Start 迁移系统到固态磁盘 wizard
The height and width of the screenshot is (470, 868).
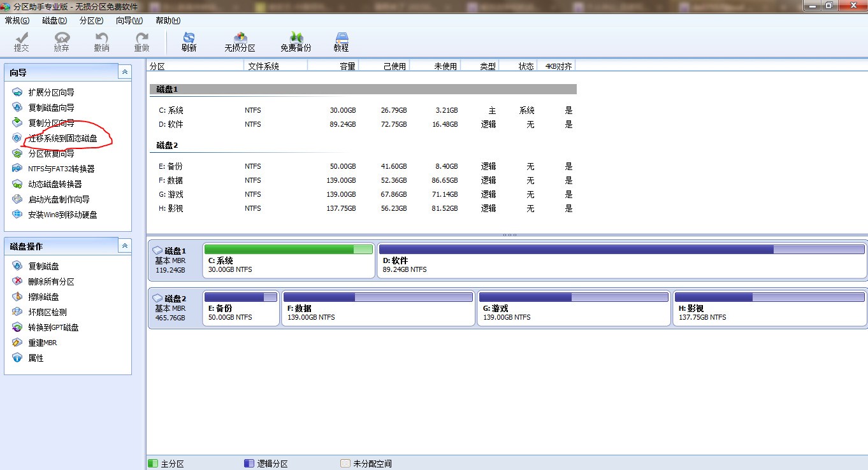point(62,138)
